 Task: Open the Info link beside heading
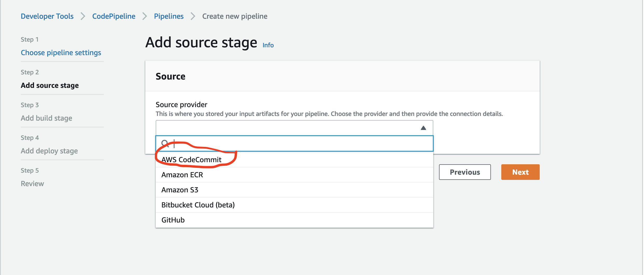point(268,45)
